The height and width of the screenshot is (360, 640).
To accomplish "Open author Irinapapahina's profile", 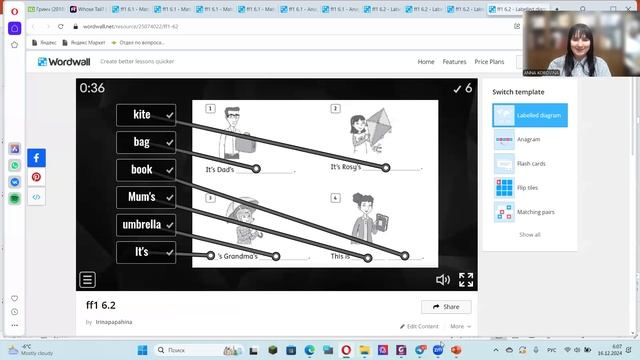I will (114, 322).
